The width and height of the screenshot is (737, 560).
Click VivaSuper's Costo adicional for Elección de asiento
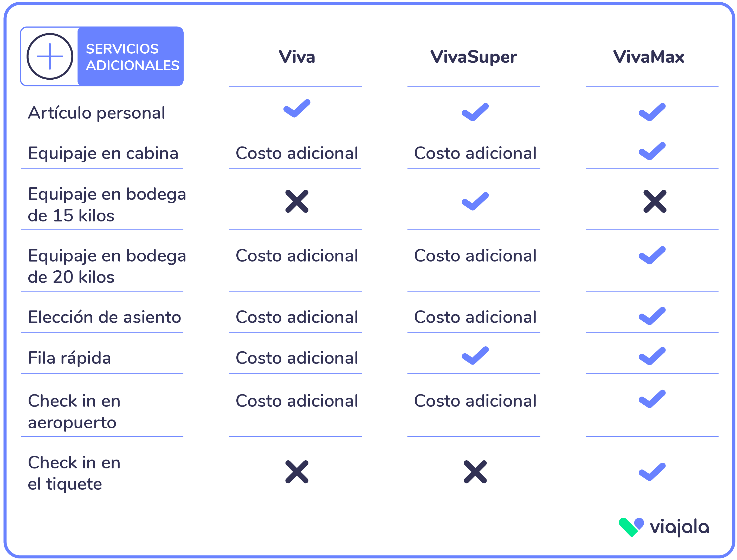point(475,317)
